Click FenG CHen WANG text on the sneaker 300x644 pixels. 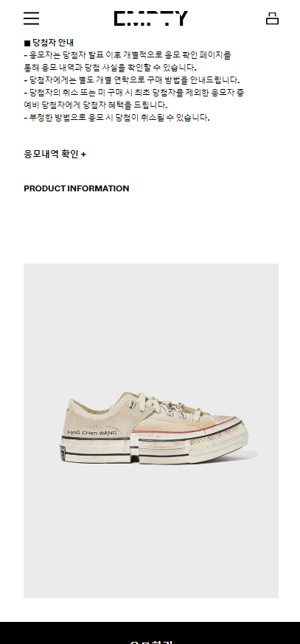92,433
